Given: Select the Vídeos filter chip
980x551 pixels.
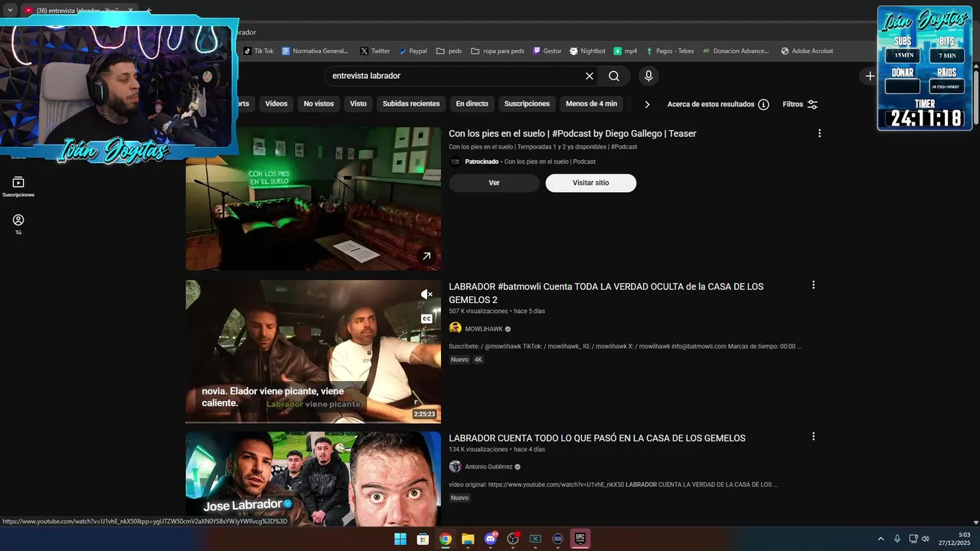Looking at the screenshot, I should point(276,104).
